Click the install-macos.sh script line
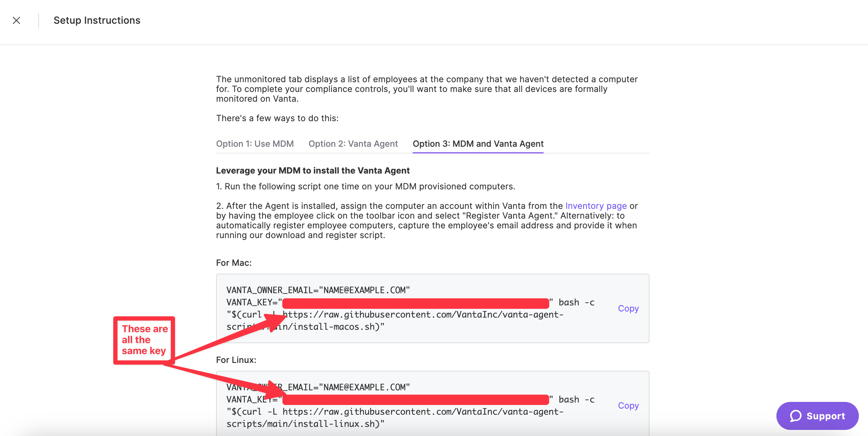Image resolution: width=868 pixels, height=436 pixels. (x=305, y=327)
